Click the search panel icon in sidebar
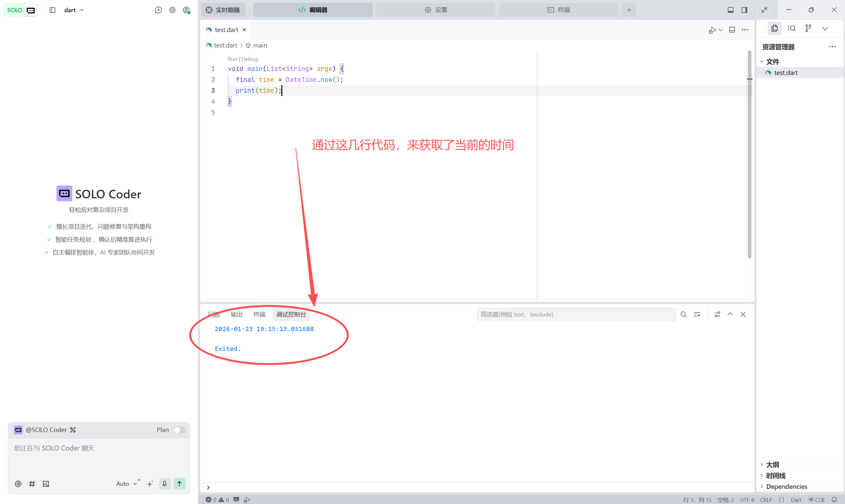Screen dimensions: 845x504 pyautogui.click(x=791, y=28)
